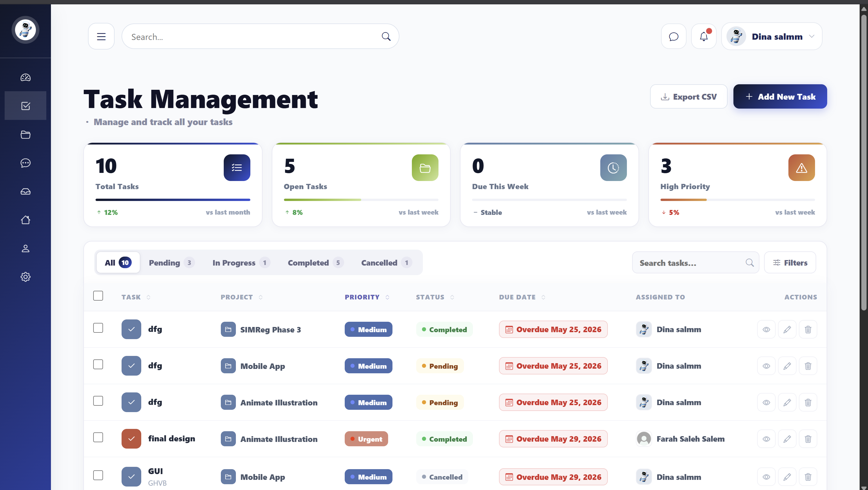Sort by the DUE DATE column arrows
Screen dimensions: 868x490
[543, 297]
